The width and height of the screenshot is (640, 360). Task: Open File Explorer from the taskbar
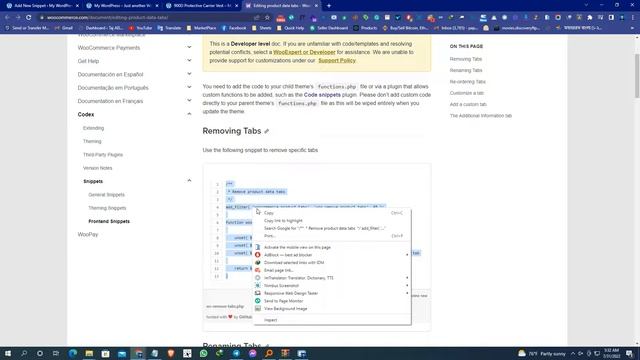pyautogui.click(x=89, y=353)
